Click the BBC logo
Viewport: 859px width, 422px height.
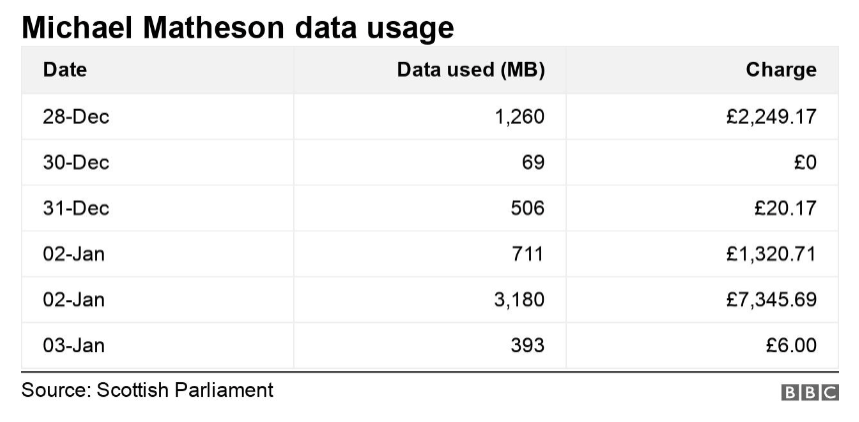coord(809,393)
